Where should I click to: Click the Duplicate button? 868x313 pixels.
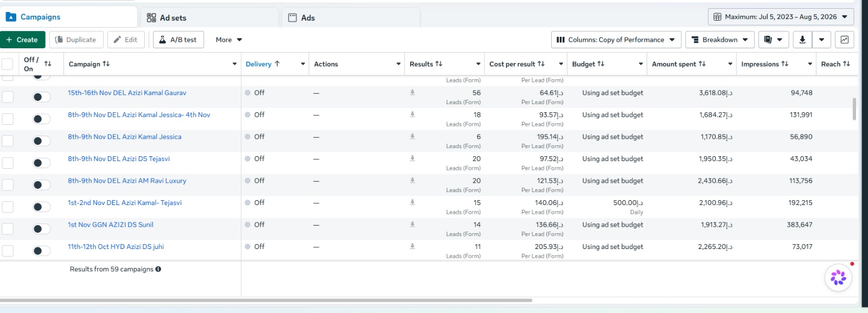pyautogui.click(x=76, y=40)
